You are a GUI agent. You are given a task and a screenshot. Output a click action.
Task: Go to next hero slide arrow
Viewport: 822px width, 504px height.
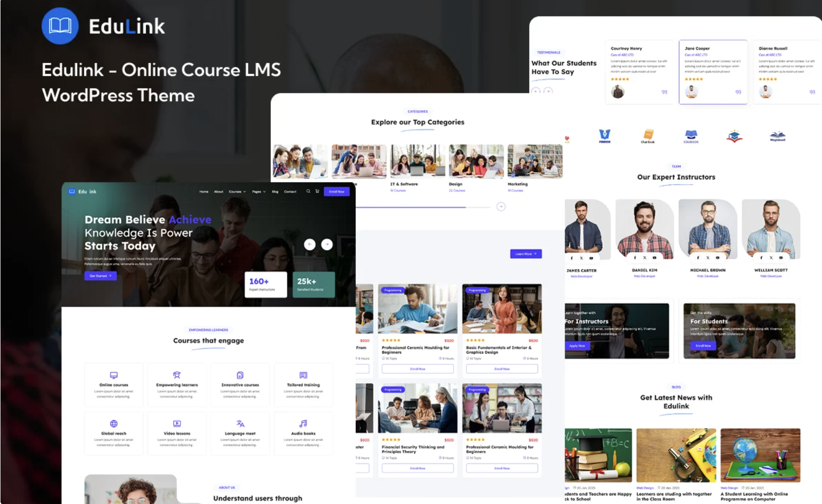coord(327,245)
